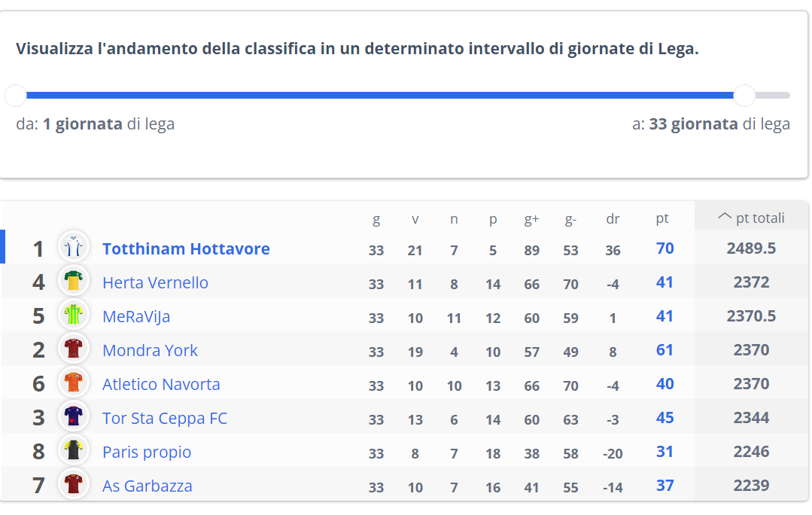Click As Garbazza maroon jersey icon
This screenshot has width=812, height=515.
(x=74, y=484)
